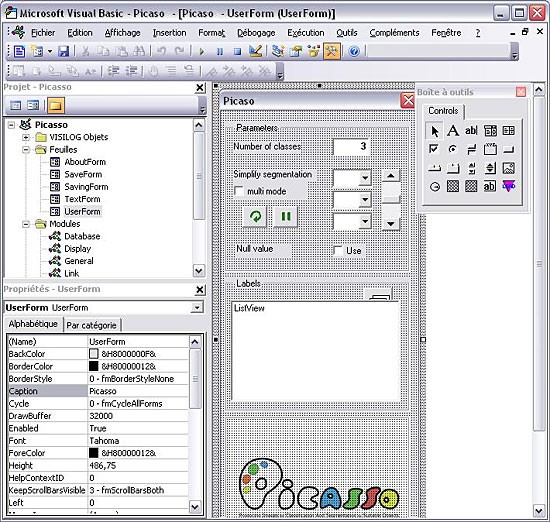
Task: Select the Image control in Toolbox
Action: [x=509, y=168]
